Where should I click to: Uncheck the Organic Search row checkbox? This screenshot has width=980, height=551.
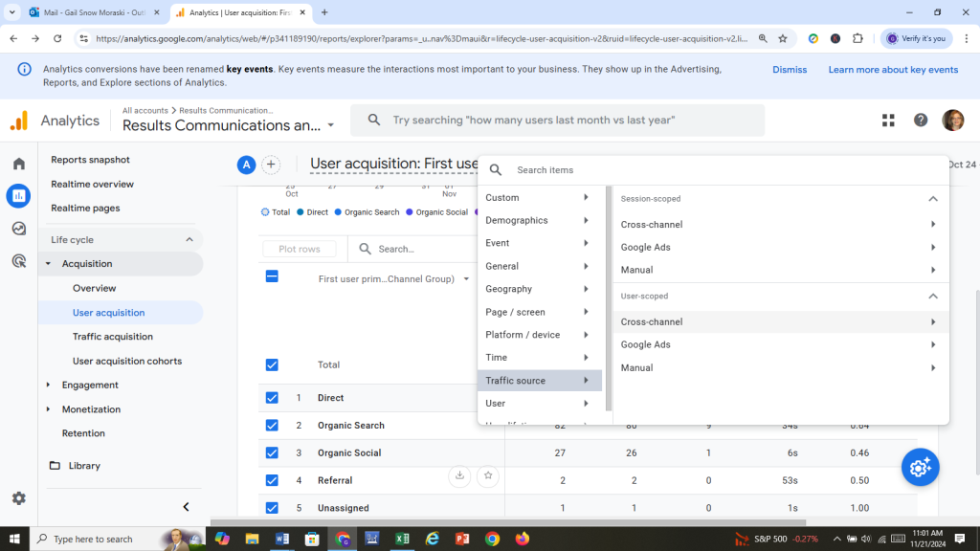272,425
